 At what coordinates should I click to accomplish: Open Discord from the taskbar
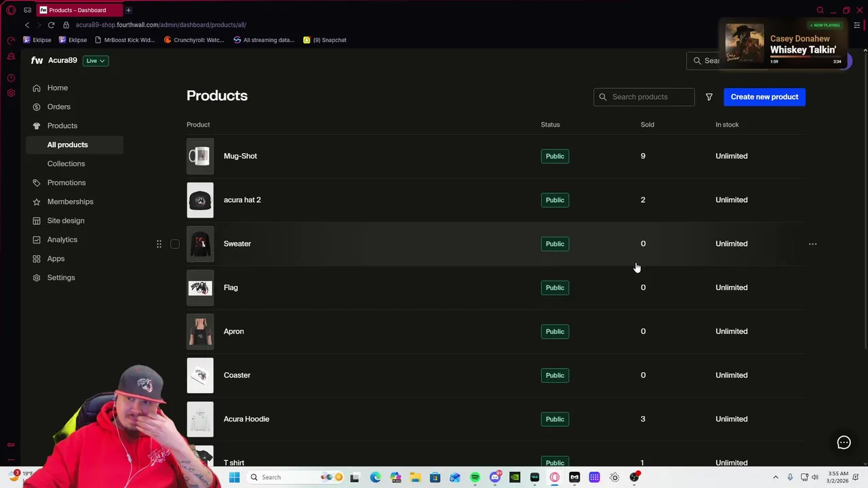click(x=495, y=477)
